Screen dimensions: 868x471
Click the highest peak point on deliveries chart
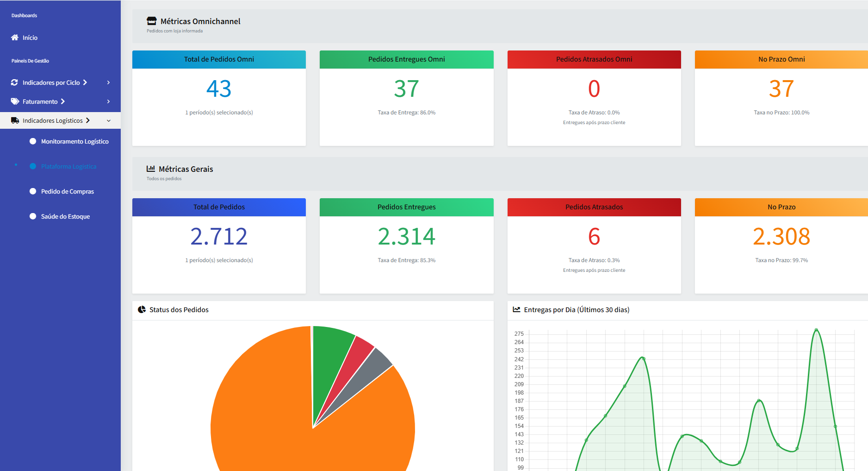[x=816, y=330]
